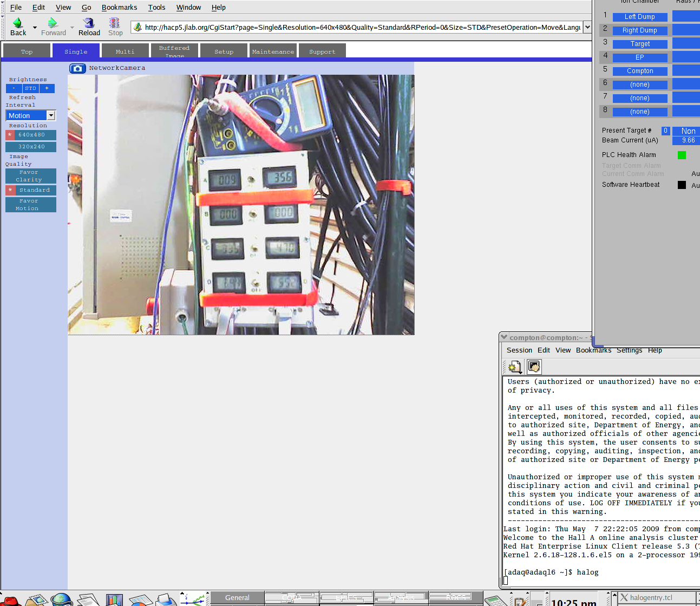Click the black Software Heartbeat indicator
This screenshot has height=606, width=700.
point(682,185)
